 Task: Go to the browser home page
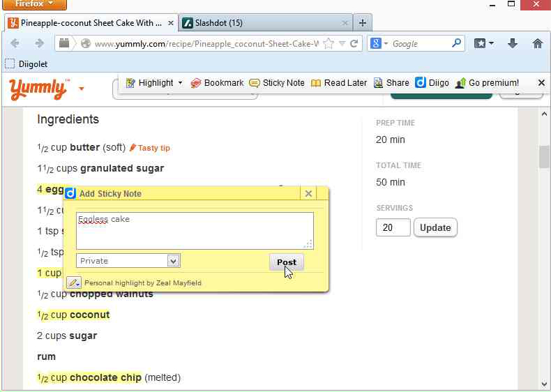point(538,44)
